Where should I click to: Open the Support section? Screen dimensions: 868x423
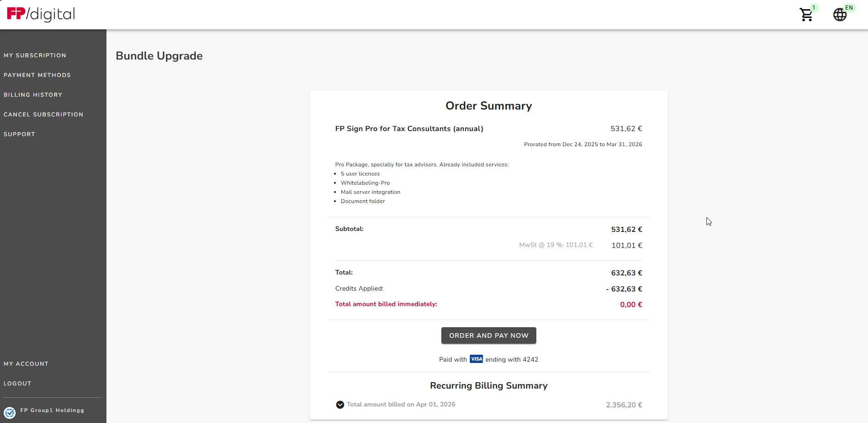(19, 134)
